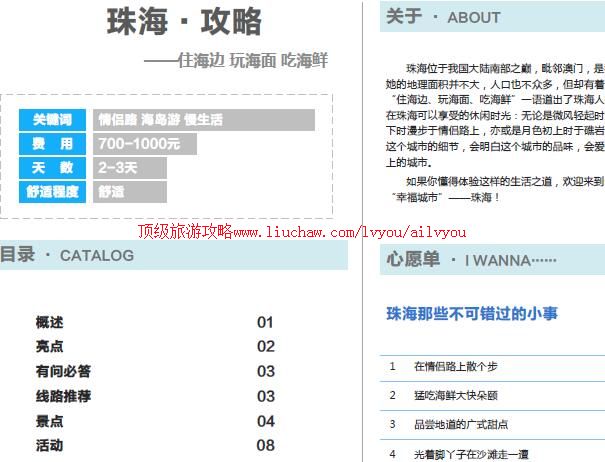This screenshot has height=462, width=605.
Task: Click wish list row 猛吃海鲜大快朵颐
Action: tap(456, 395)
